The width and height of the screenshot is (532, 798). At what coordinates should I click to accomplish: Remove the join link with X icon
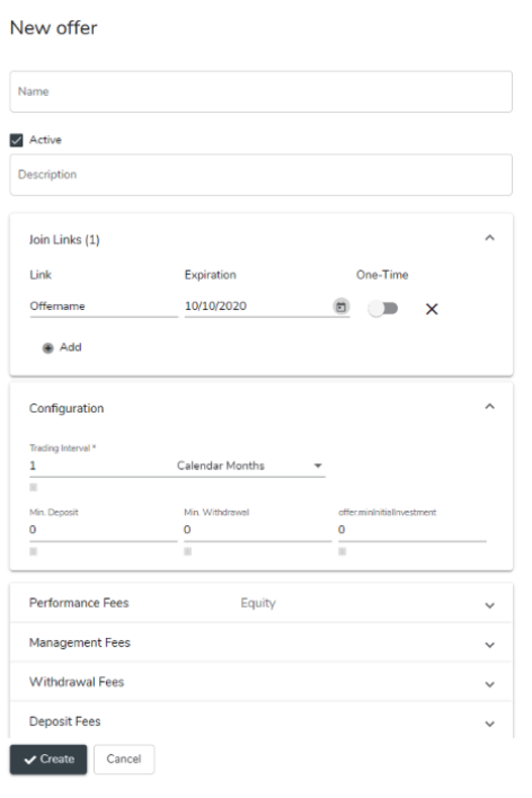click(431, 309)
